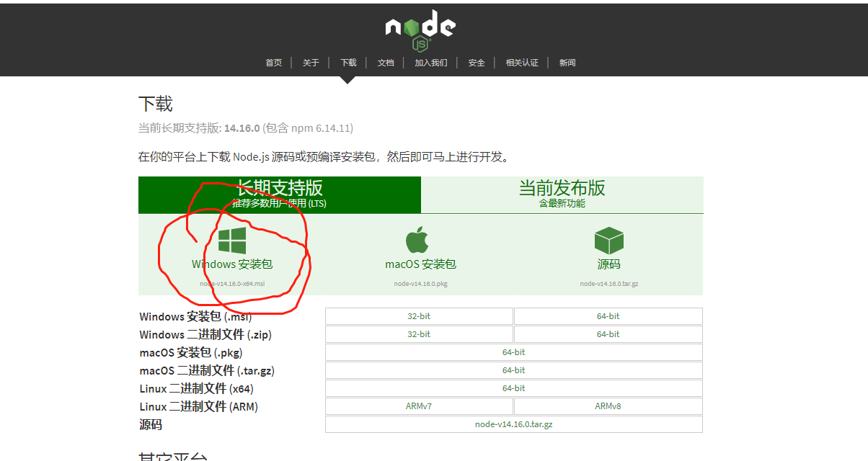Screen dimensions: 868x461
Task: Download Linux ARMv7 binary
Action: [x=419, y=406]
